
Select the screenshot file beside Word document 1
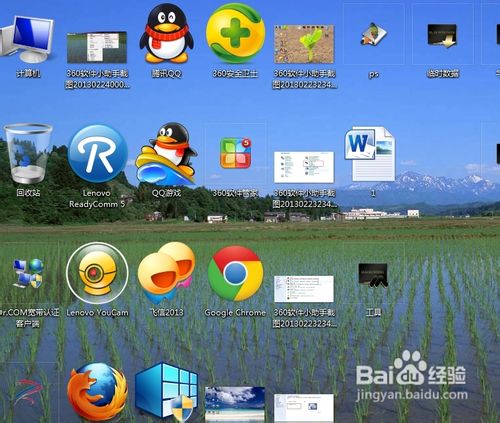(304, 167)
